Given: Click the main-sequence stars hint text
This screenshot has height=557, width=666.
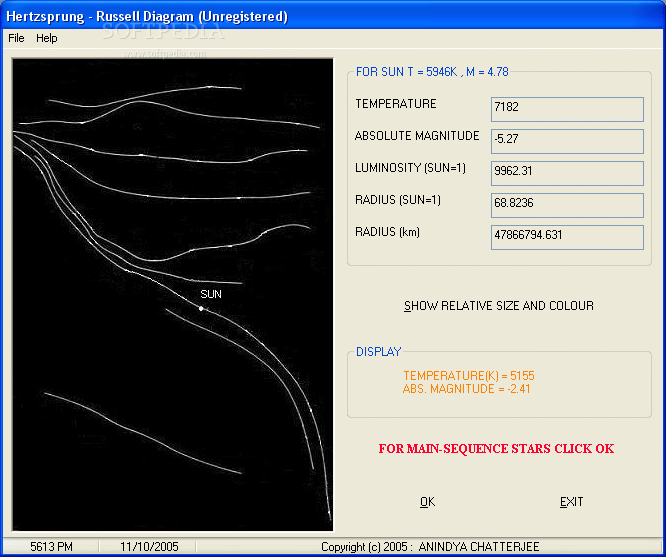Looking at the screenshot, I should (496, 449).
